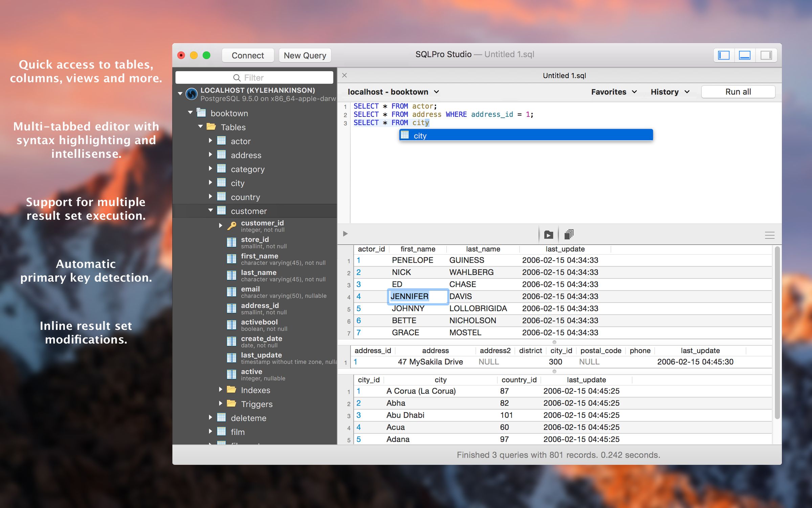Show the right panel using its toggle
This screenshot has width=812, height=508.
click(x=765, y=55)
